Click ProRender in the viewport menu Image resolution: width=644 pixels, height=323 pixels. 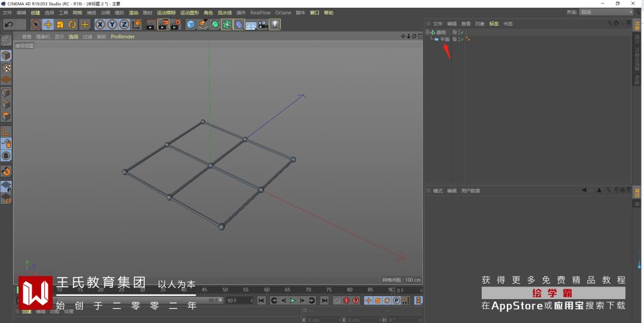point(123,37)
